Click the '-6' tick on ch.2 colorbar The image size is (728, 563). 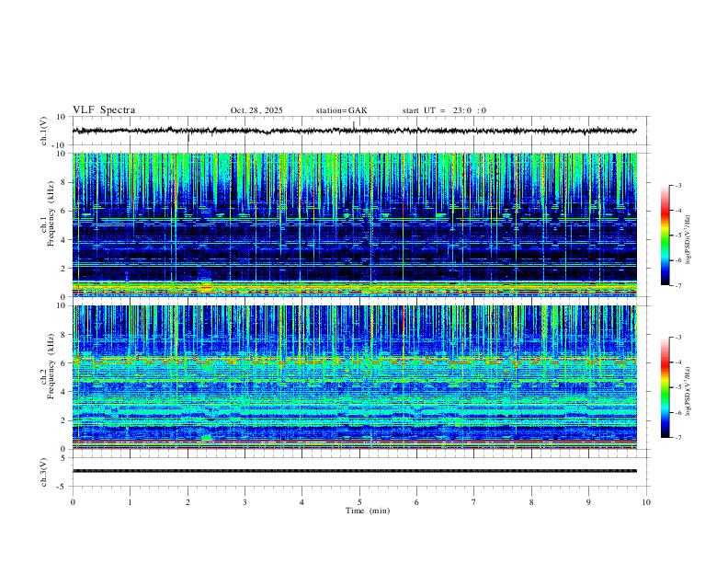pos(677,412)
